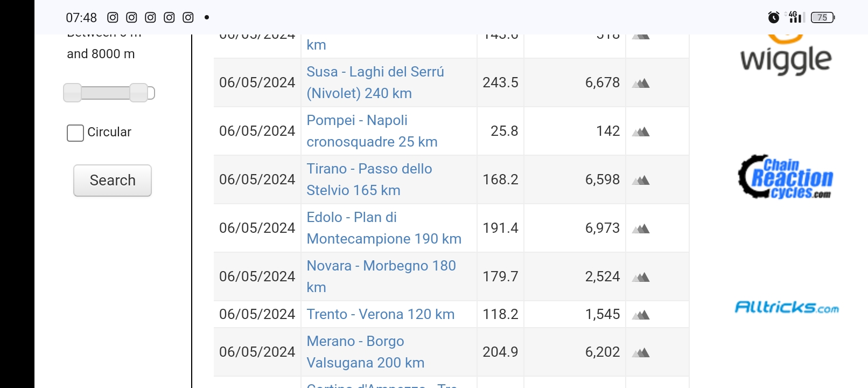
Task: Open elevation profile icon for Tirano - Passo dello Stelvio
Action: pyautogui.click(x=641, y=180)
